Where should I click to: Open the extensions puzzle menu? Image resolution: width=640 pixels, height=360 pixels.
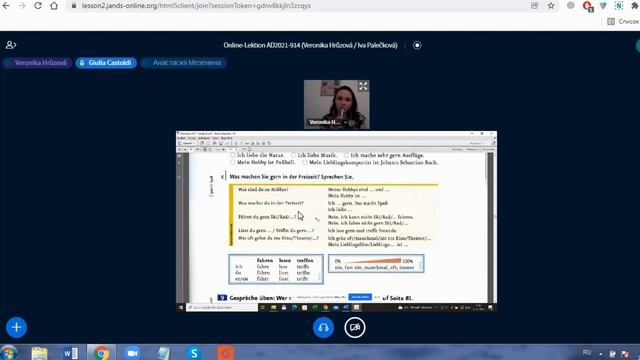(x=635, y=6)
